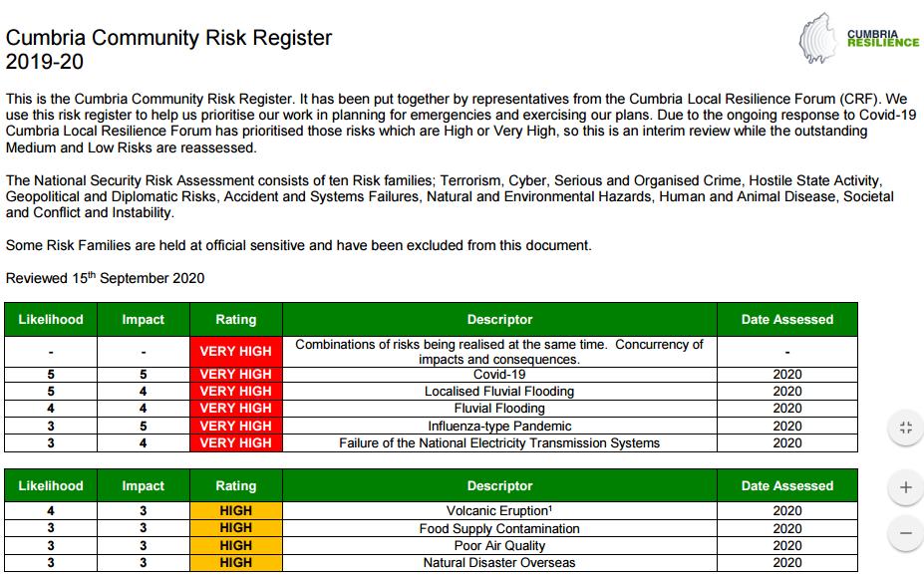Click Failure of the National Electricity Transmission Systems

[499, 442]
